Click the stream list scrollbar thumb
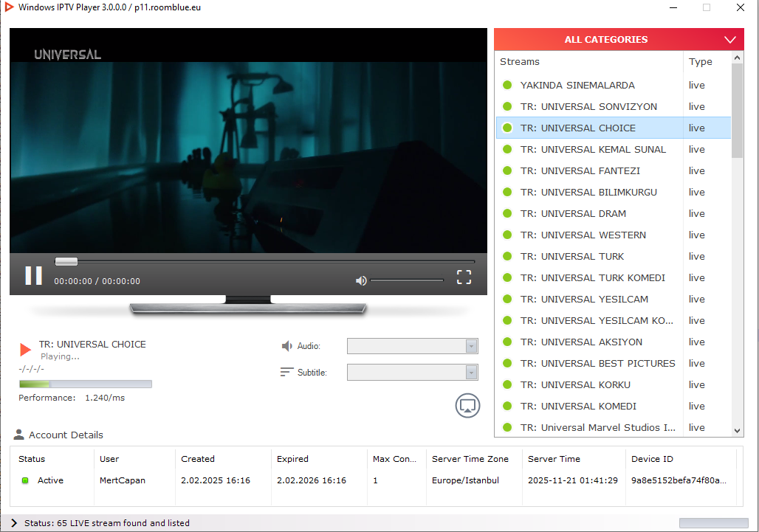 click(x=737, y=111)
